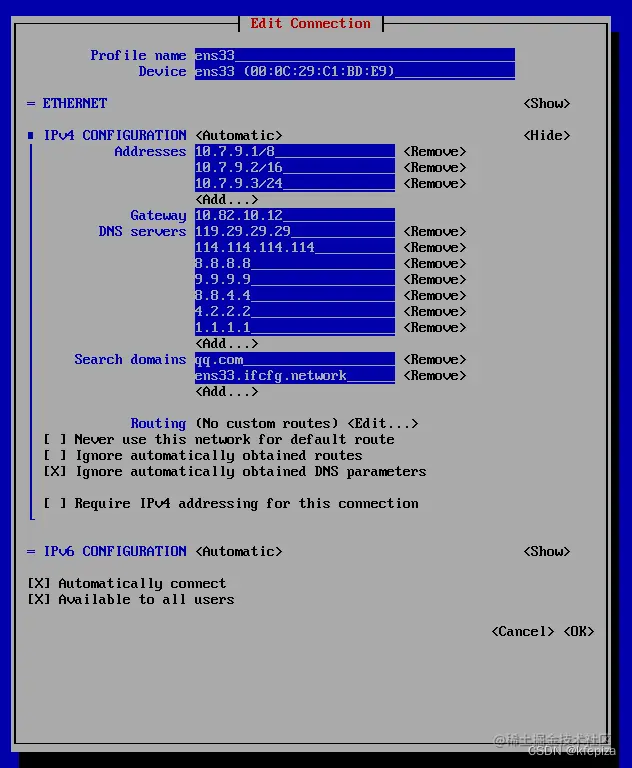Remove DNS server 119.29.29.29
Image resolution: width=632 pixels, height=768 pixels.
pos(435,231)
